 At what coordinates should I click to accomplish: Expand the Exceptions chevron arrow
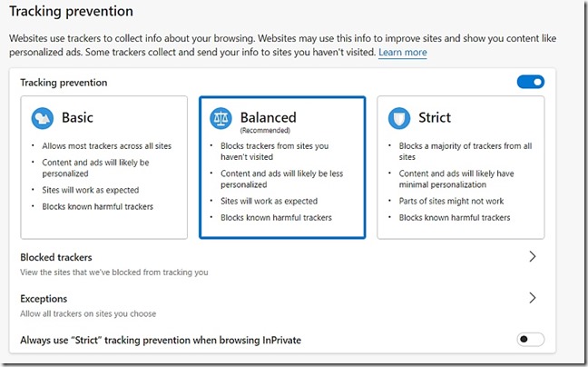tap(533, 298)
